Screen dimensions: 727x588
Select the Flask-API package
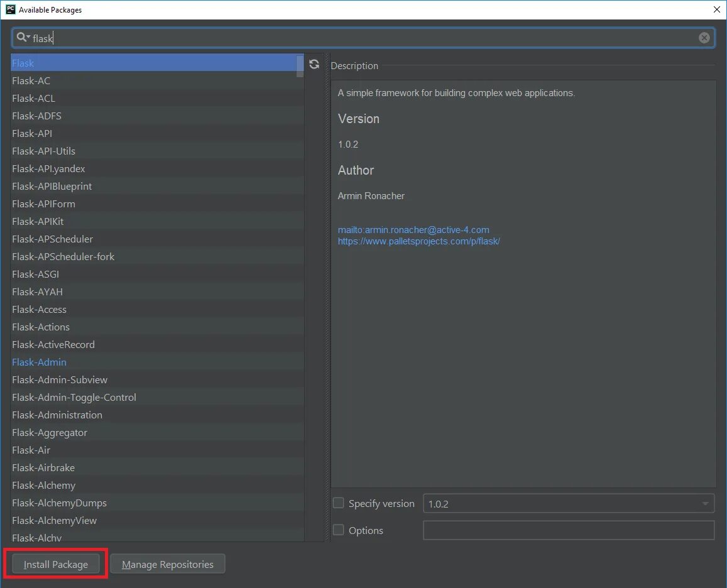tap(156, 134)
